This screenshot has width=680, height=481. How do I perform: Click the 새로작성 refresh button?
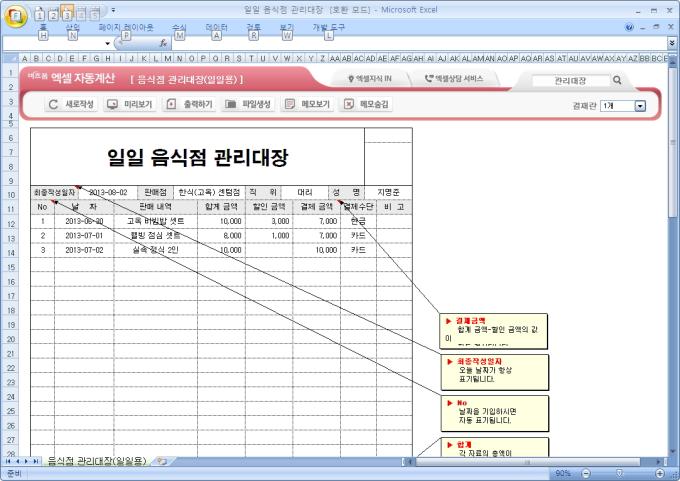(x=71, y=104)
